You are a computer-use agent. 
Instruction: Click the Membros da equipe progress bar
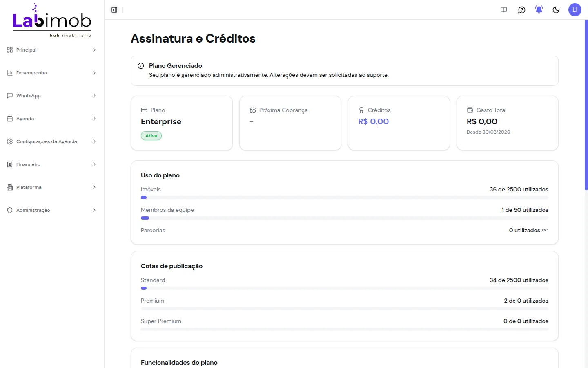(x=345, y=218)
